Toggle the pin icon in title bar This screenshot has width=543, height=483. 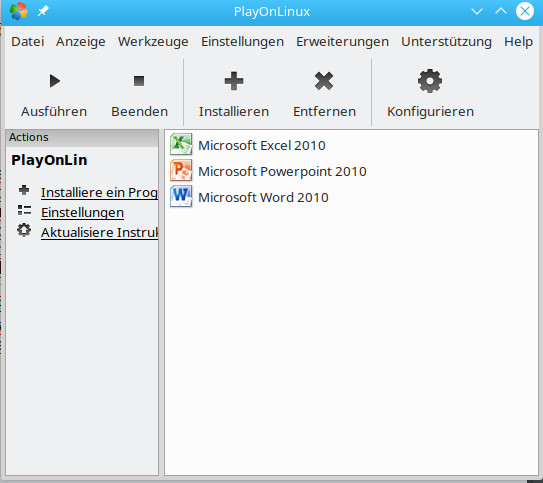(x=43, y=11)
